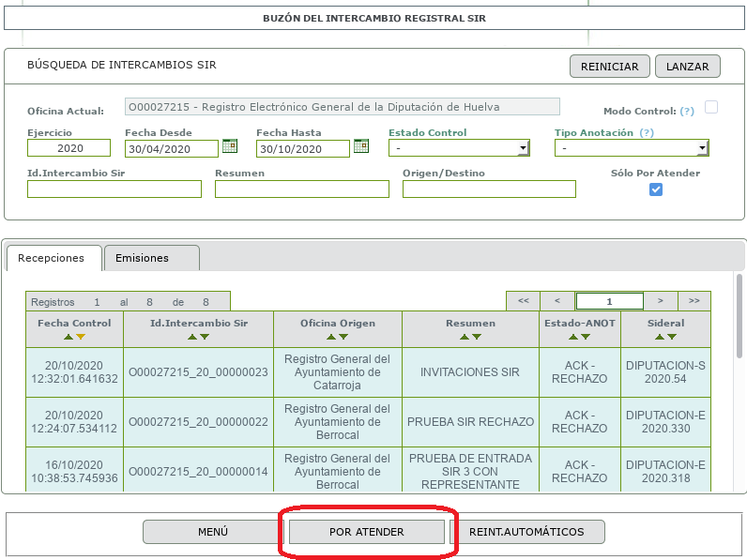747x560 pixels.
Task: Click the Oficina Actual field
Action: [x=342, y=107]
